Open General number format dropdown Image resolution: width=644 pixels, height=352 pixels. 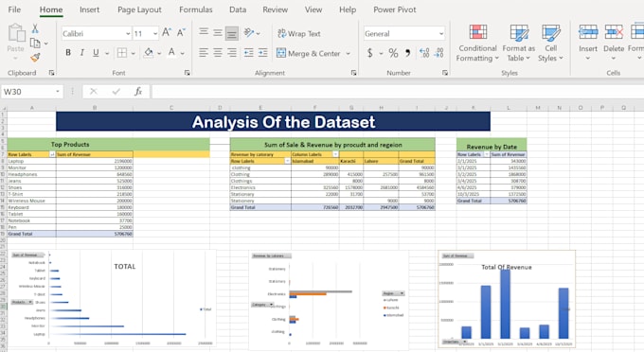click(441, 34)
